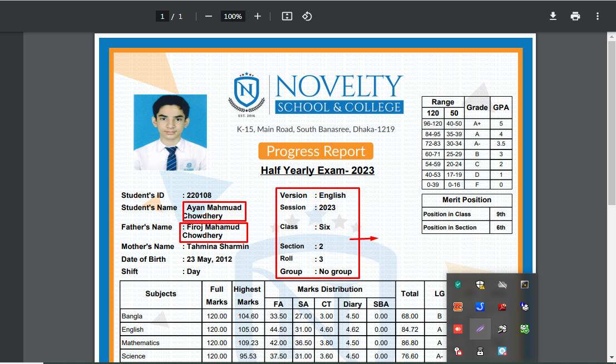Click the Half Yearly Exam- 2023 heading
Image resolution: width=616 pixels, height=364 pixels.
(317, 171)
